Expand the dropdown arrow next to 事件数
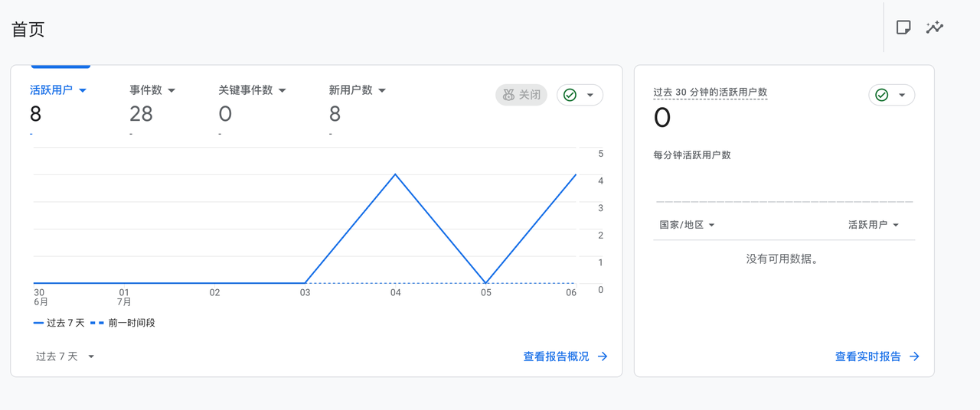980x410 pixels. (171, 90)
